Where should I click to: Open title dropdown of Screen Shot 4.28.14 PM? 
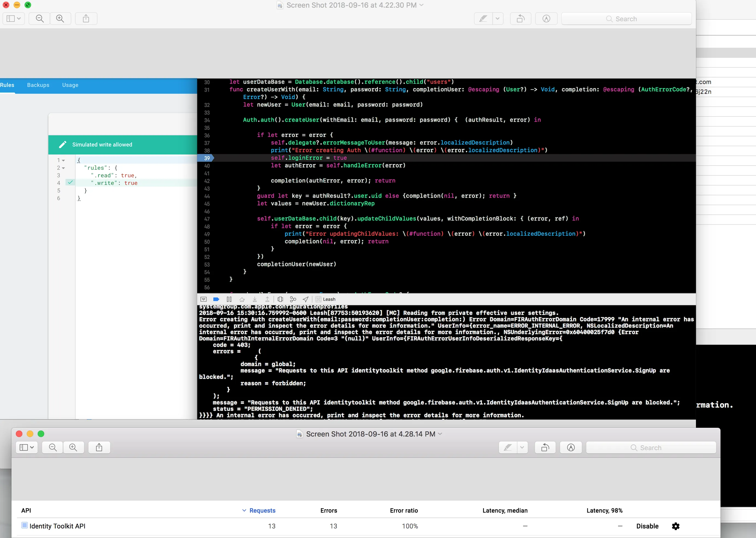[x=440, y=434]
